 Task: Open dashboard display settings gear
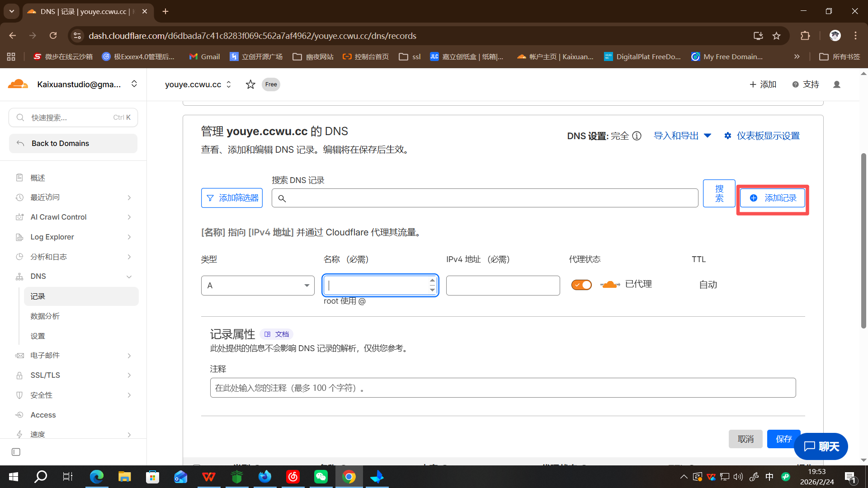727,136
